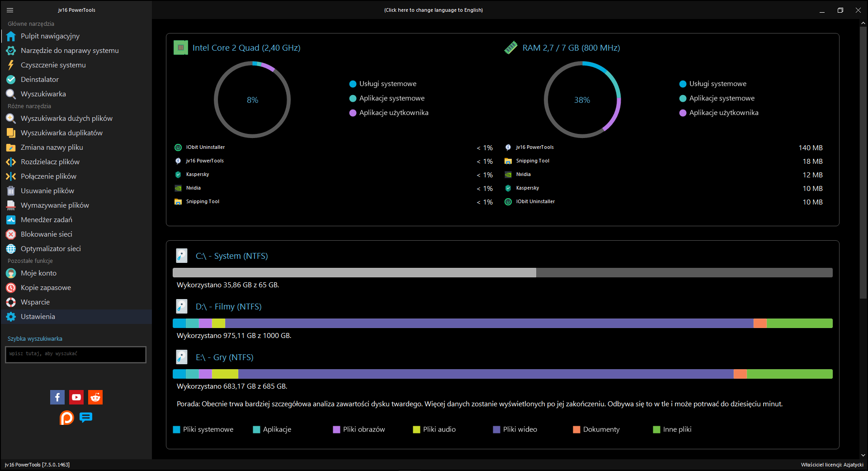Click the Inne pliki legend swatch
The width and height of the screenshot is (868, 471).
656,430
